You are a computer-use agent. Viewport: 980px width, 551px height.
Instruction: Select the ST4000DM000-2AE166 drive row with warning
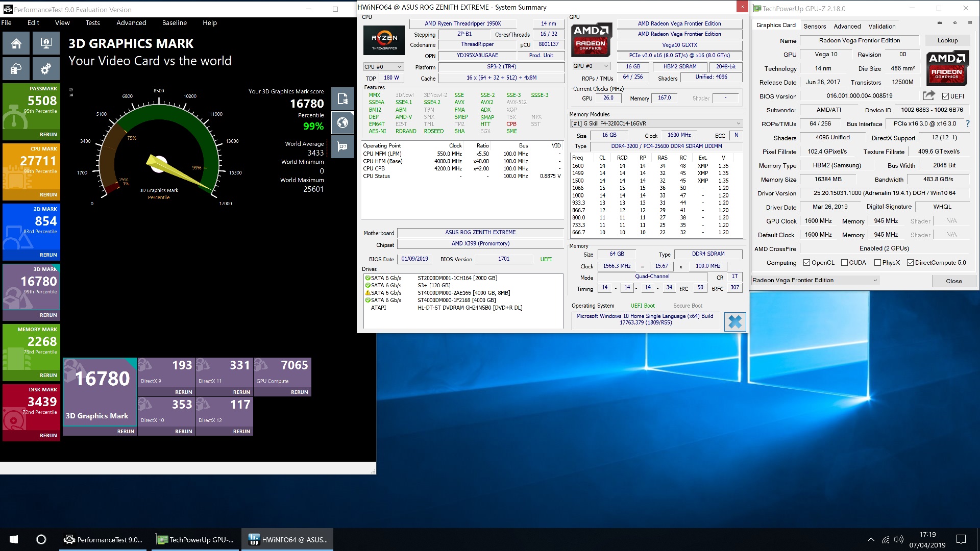(x=463, y=293)
